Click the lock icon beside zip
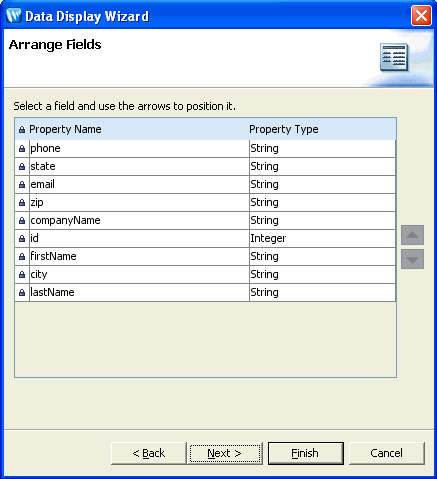The width and height of the screenshot is (437, 479). (22, 203)
